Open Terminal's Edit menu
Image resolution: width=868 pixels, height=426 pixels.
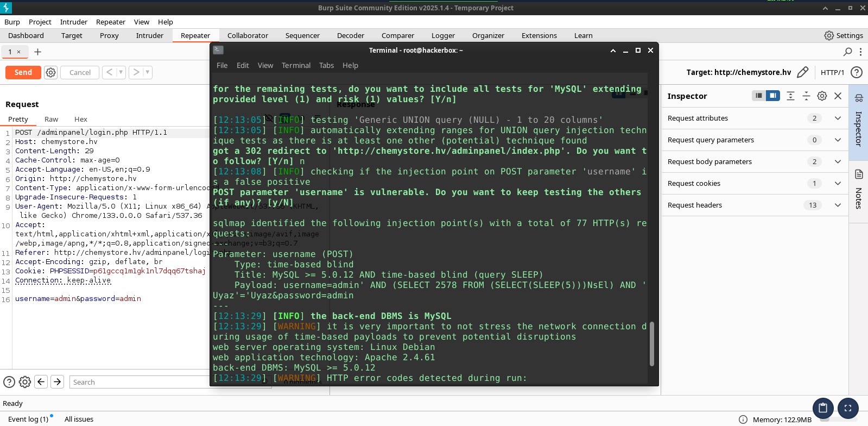pos(243,65)
